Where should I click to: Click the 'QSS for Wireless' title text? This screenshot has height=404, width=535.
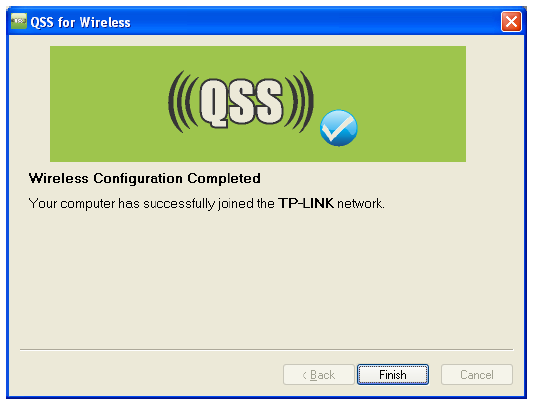81,23
